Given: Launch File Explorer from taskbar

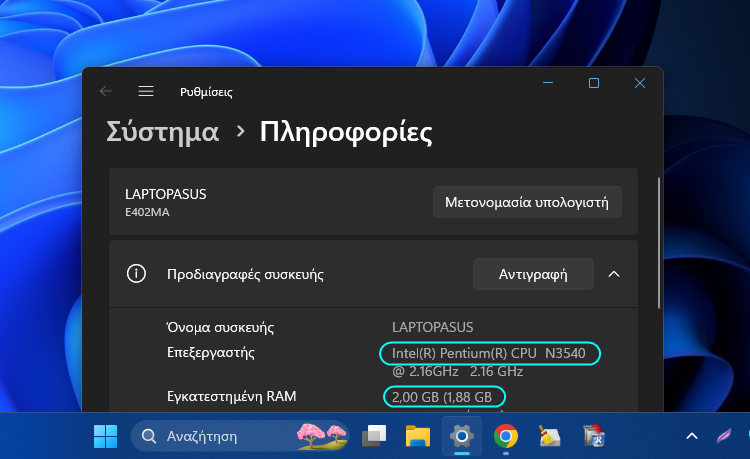Looking at the screenshot, I should click(417, 436).
